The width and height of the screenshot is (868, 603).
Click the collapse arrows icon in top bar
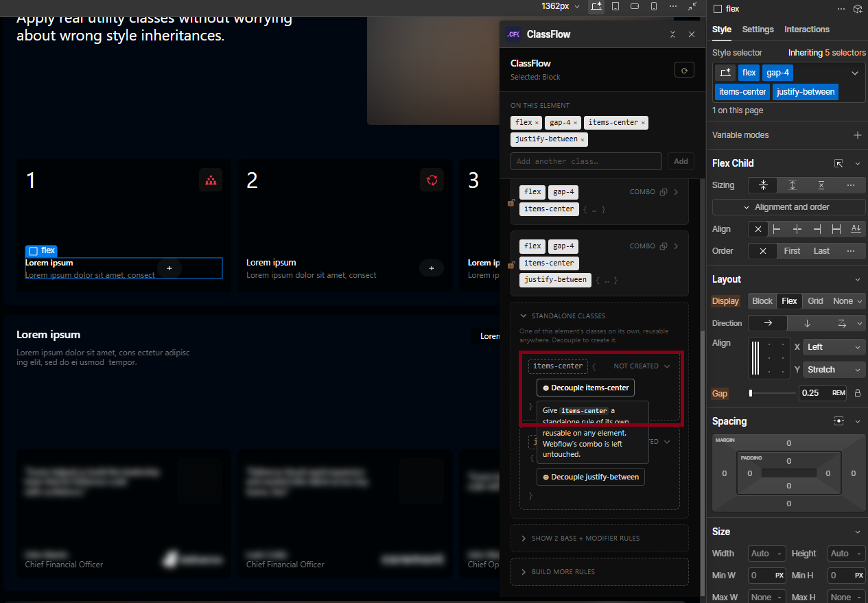[x=692, y=7]
